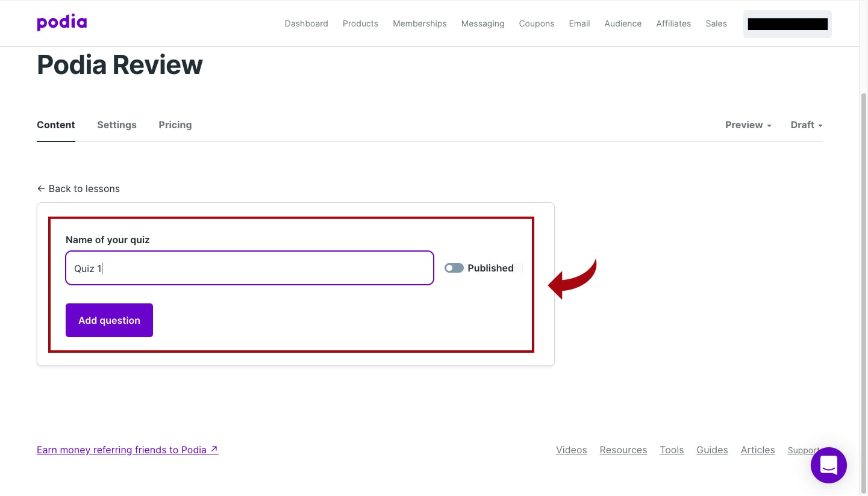The image size is (868, 496).
Task: Open Audience nav item
Action: [x=623, y=23]
